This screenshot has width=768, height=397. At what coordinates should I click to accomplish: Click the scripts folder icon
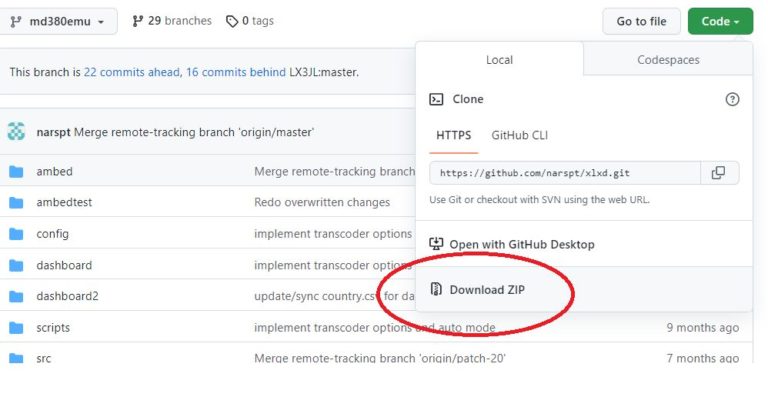tap(16, 328)
